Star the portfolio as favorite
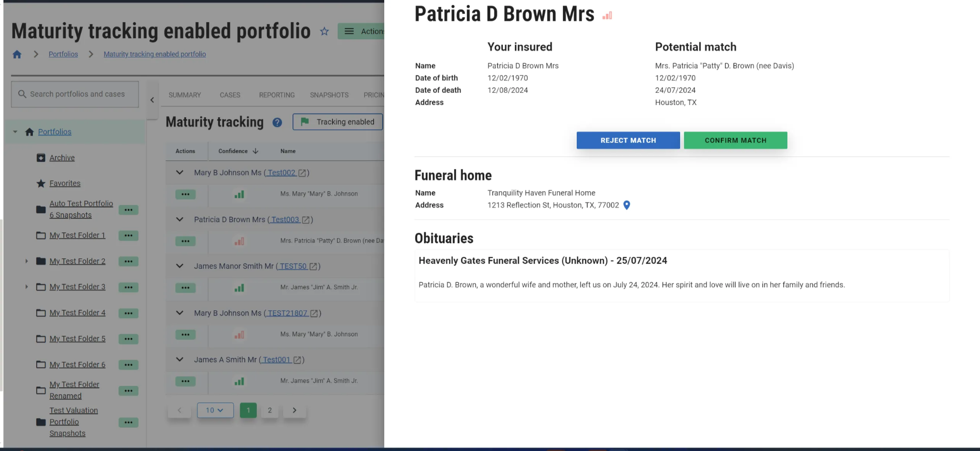This screenshot has height=451, width=980. coord(324,31)
